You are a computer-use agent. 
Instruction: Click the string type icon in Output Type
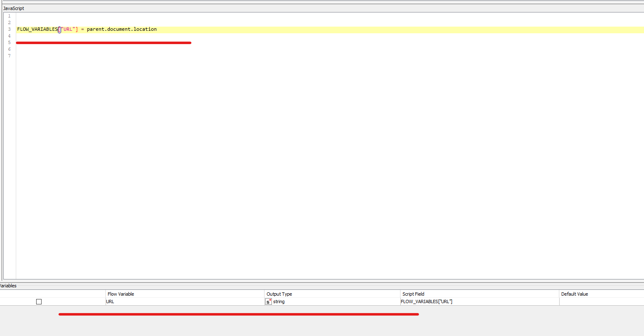(x=269, y=301)
